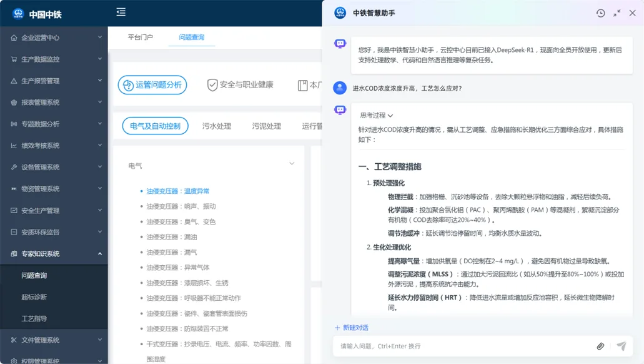Expand the 绩效考核系统 menu chevron

(x=100, y=145)
